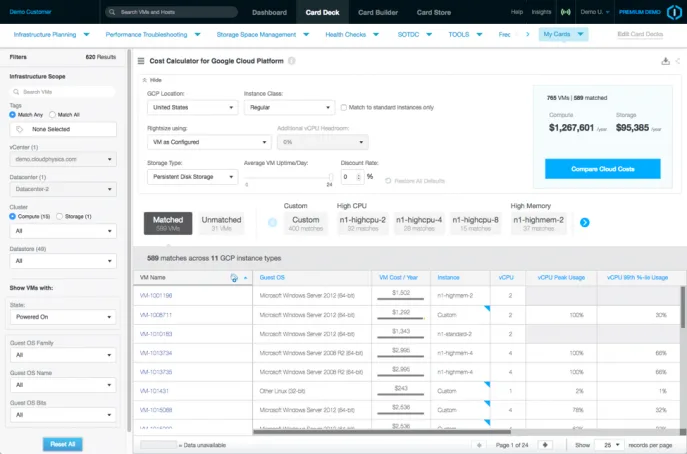Click the VM Name column filter icon

pyautogui.click(x=234, y=277)
